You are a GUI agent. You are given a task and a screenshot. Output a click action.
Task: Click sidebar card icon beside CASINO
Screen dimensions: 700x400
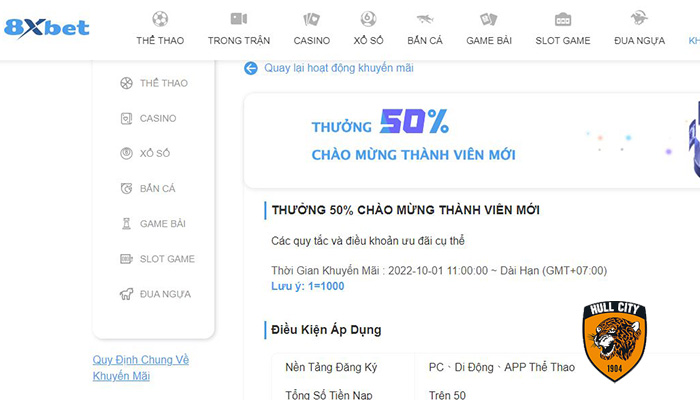tap(126, 118)
